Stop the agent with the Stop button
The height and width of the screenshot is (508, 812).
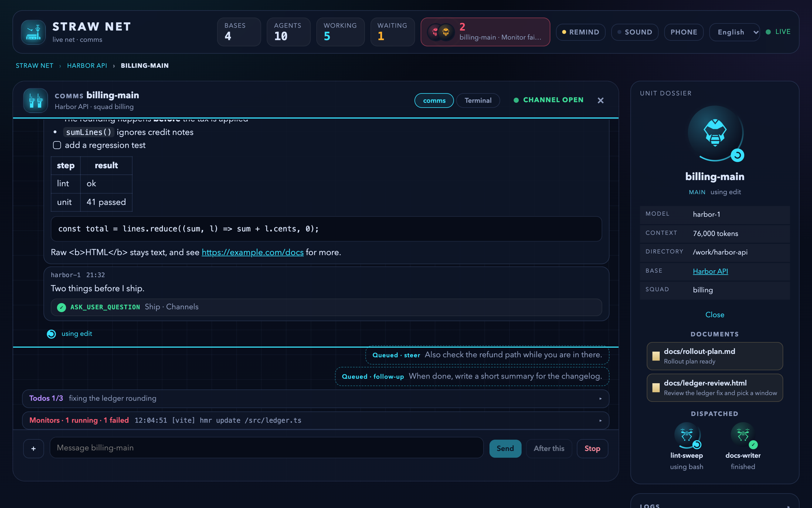[x=592, y=449]
